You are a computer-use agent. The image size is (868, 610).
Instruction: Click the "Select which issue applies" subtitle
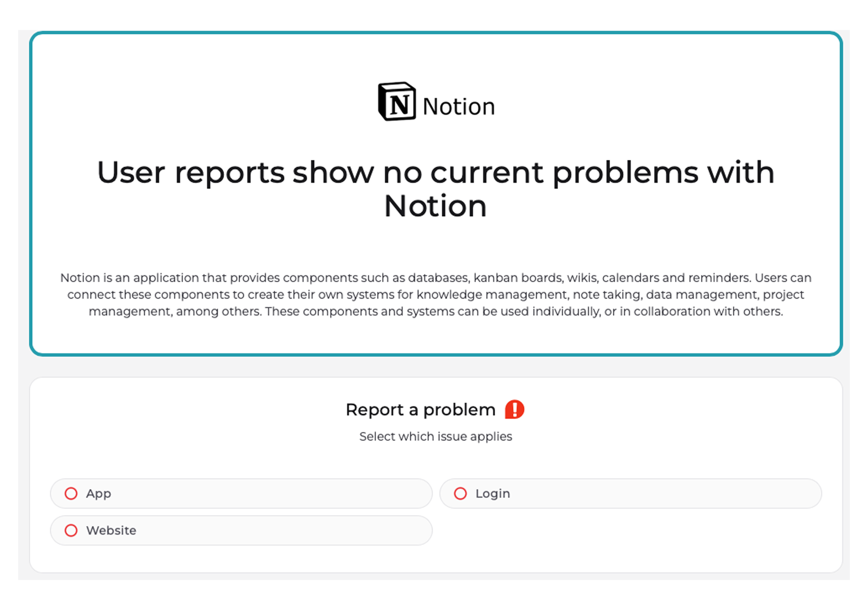pos(435,437)
